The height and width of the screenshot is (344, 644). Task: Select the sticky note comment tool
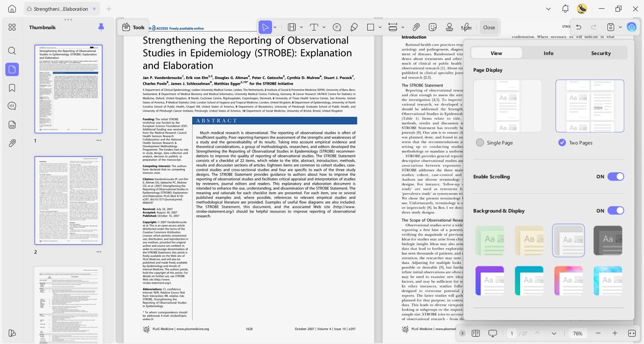[x=337, y=27]
